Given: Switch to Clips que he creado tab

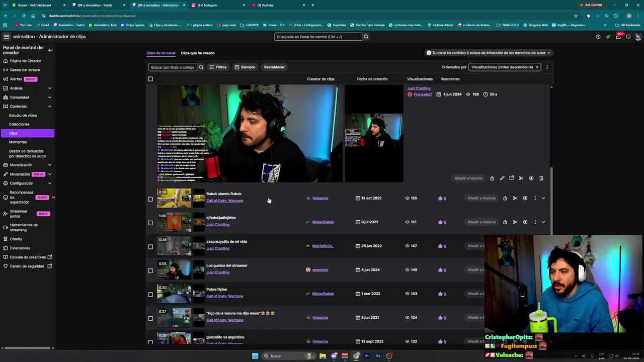Looking at the screenshot, I should (198, 53).
